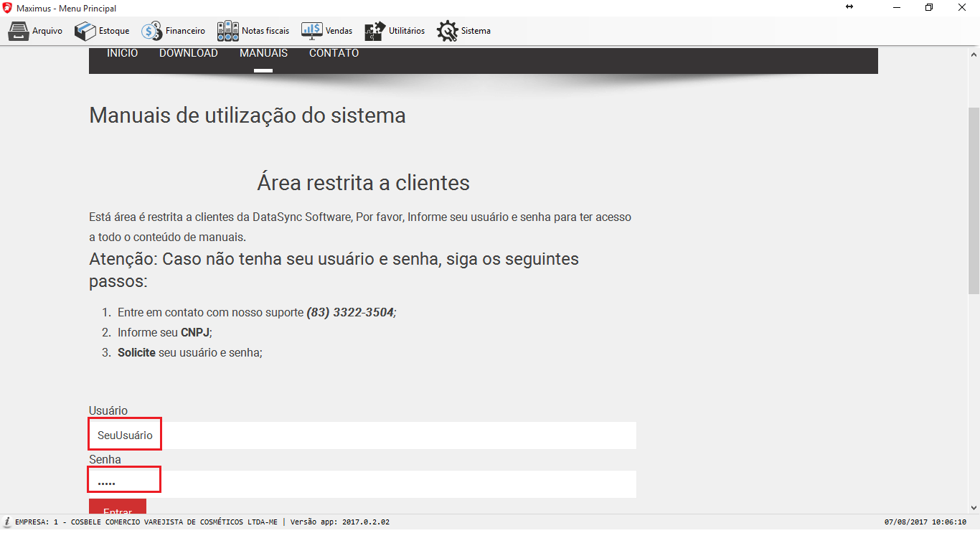Viewport: 980px width, 551px height.
Task: Open the Estoque menu label
Action: (114, 31)
